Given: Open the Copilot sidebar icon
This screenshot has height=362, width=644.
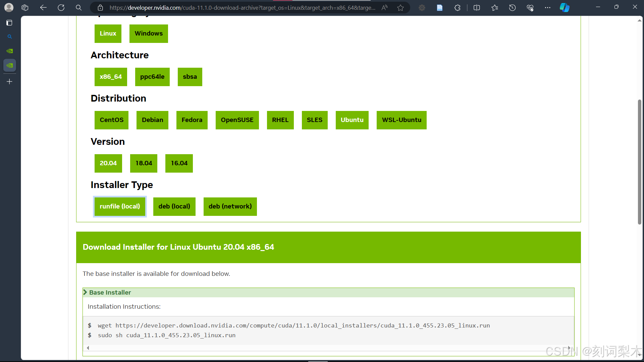Looking at the screenshot, I should [x=565, y=7].
